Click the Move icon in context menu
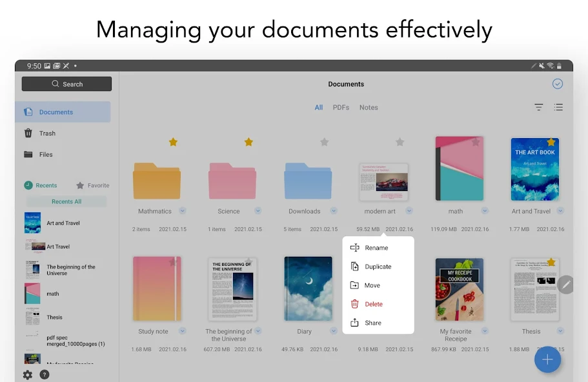The image size is (588, 382). pos(354,285)
